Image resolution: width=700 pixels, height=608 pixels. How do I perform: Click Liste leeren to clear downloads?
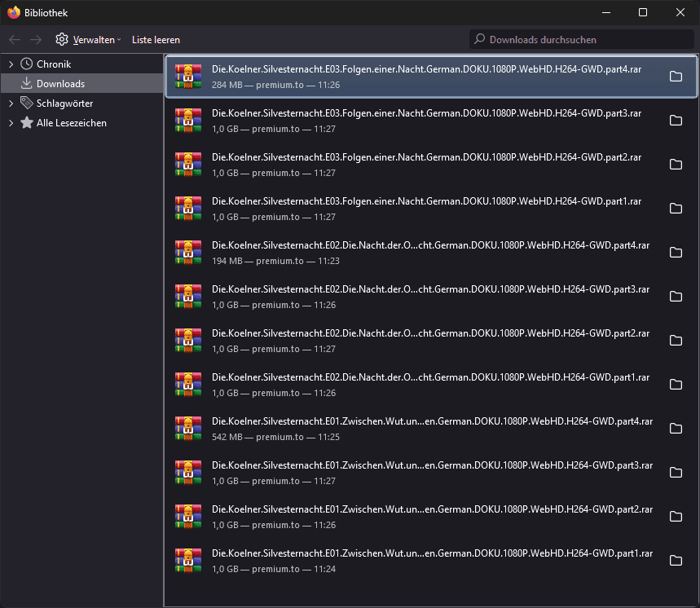point(156,40)
